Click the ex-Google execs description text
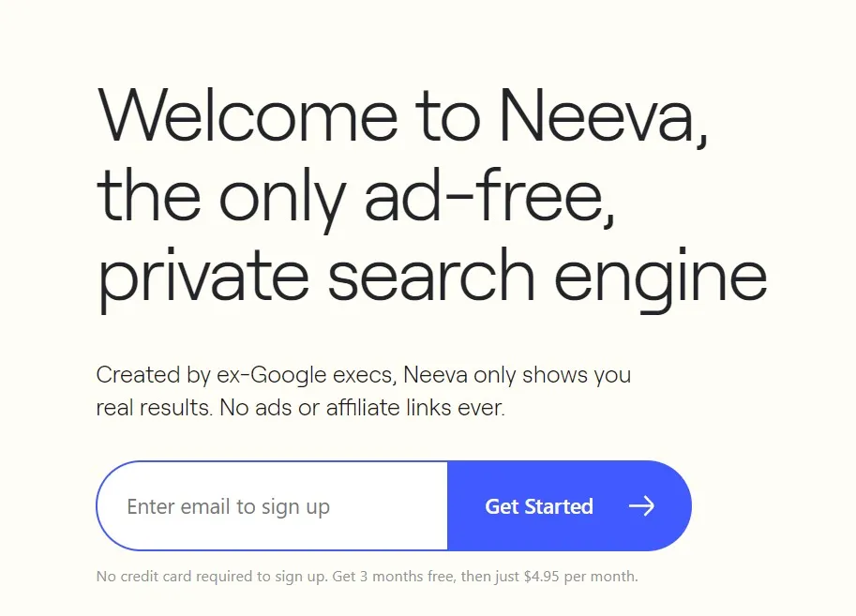 click(x=364, y=375)
